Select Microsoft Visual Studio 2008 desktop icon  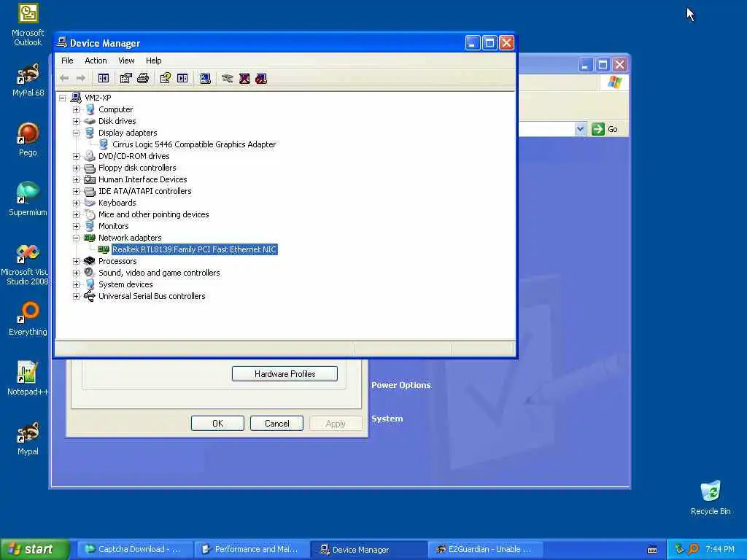pyautogui.click(x=26, y=264)
